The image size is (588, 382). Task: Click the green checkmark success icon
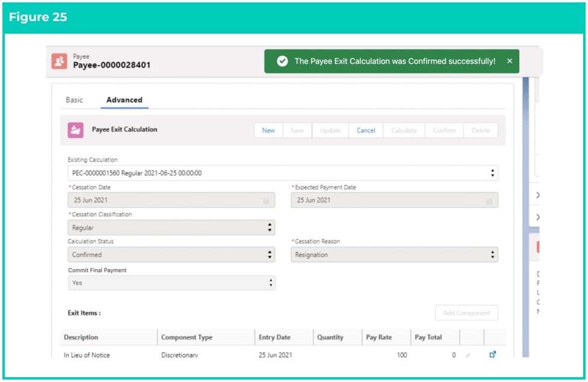pyautogui.click(x=283, y=61)
